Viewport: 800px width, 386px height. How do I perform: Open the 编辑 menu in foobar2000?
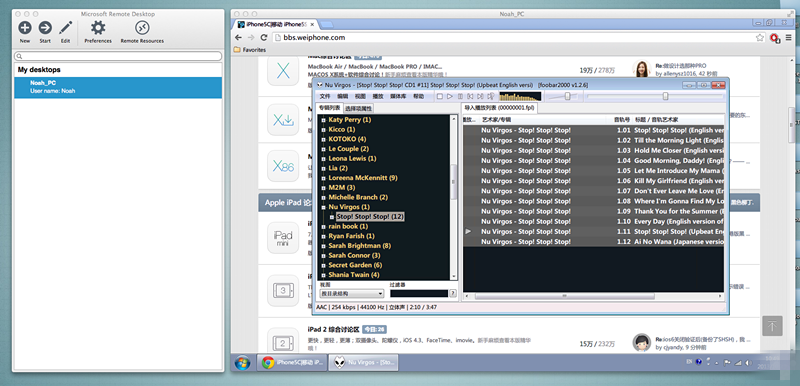[343, 96]
